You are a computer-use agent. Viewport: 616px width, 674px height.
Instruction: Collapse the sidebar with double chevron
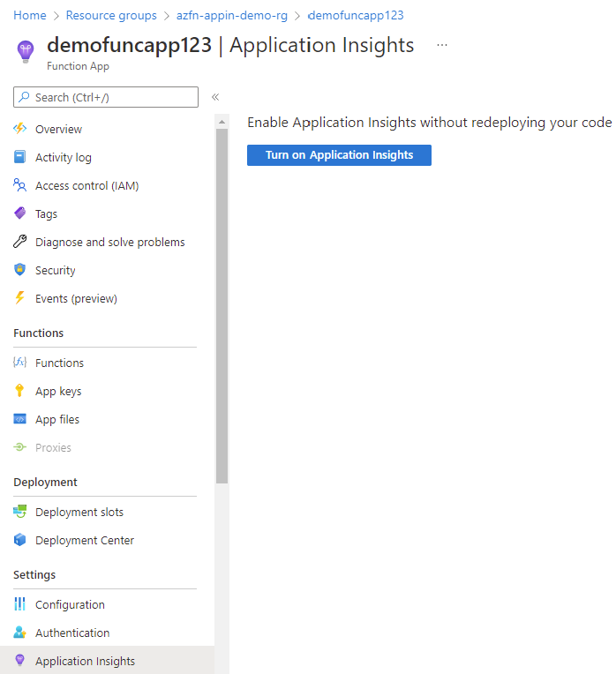(x=215, y=97)
